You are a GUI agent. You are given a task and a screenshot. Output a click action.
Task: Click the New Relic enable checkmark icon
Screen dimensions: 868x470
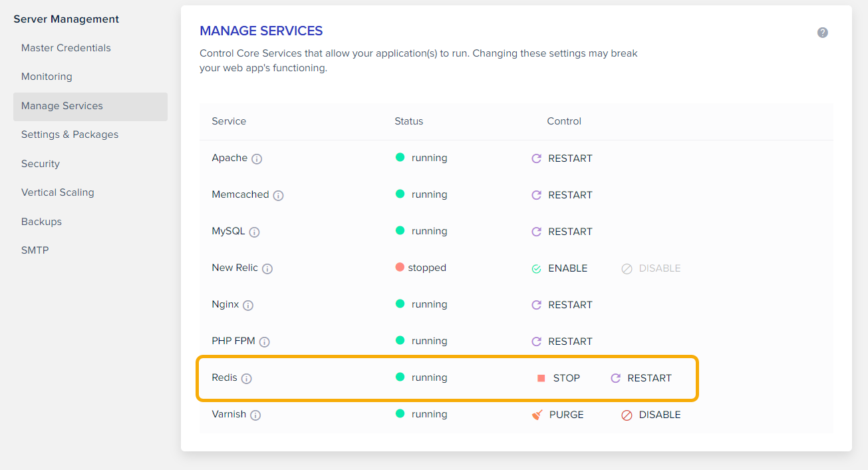[536, 268]
